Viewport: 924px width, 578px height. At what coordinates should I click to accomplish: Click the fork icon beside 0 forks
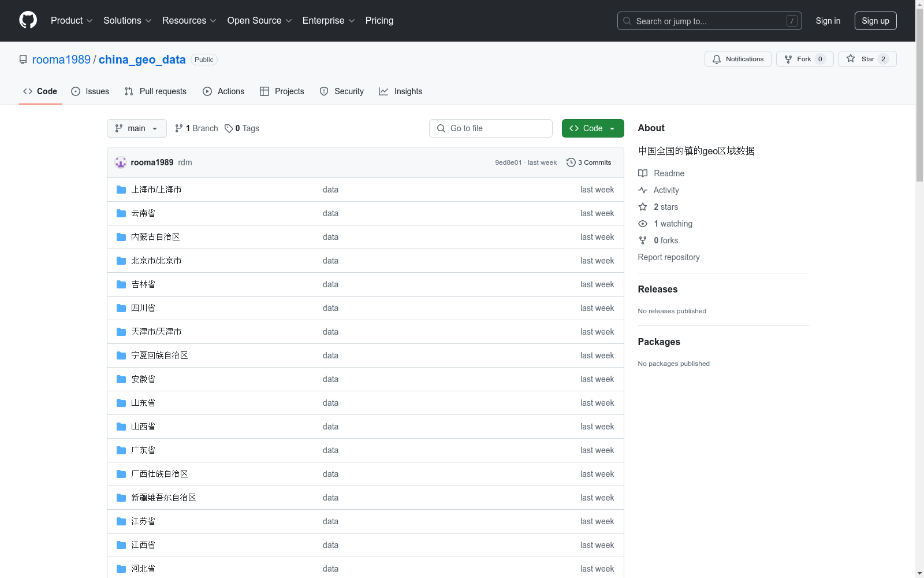[x=643, y=240]
